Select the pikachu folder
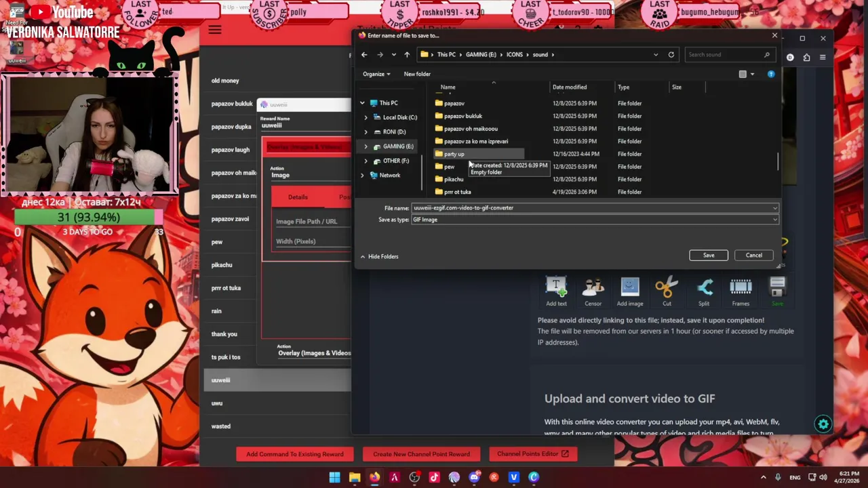The width and height of the screenshot is (868, 488). click(454, 180)
